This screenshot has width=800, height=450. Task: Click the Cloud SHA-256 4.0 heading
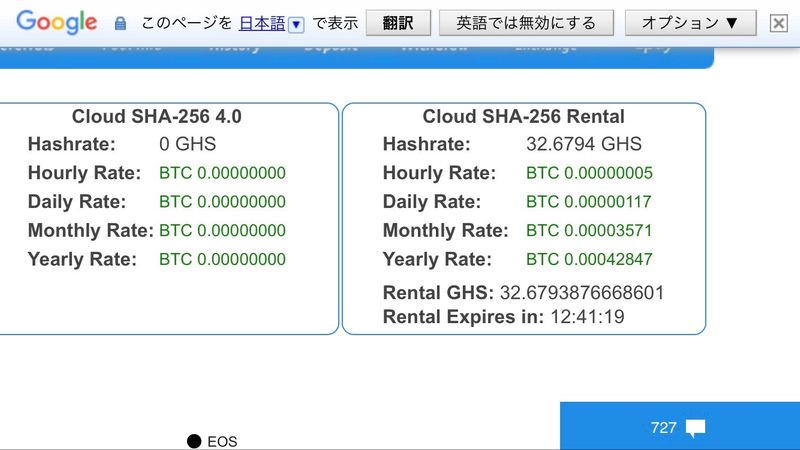(x=156, y=117)
